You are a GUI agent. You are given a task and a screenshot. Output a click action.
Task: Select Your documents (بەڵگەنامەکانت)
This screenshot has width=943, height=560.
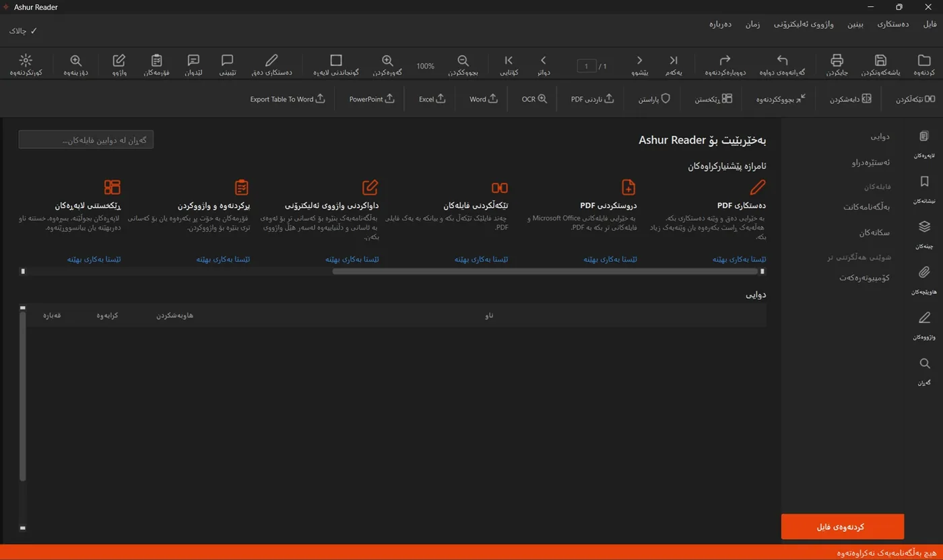(x=867, y=207)
